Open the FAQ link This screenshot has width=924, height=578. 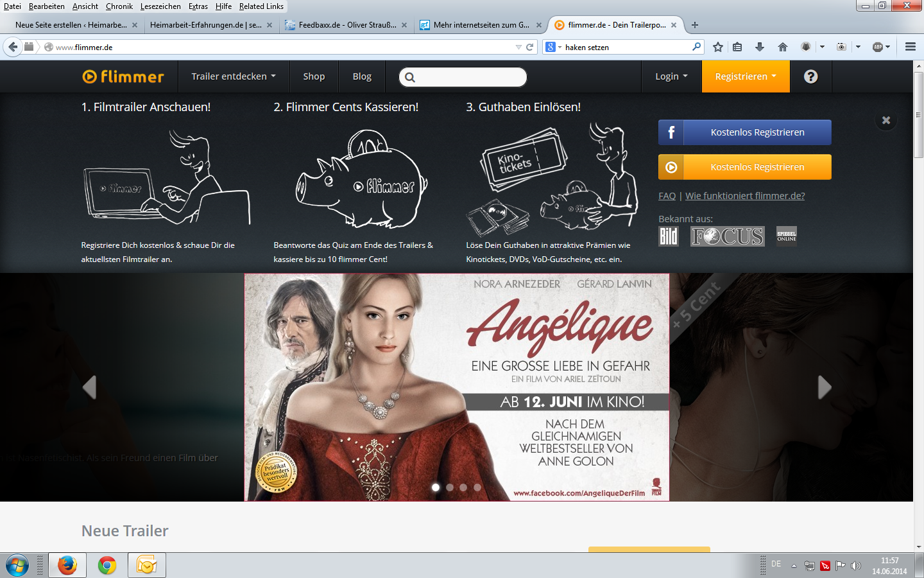[667, 196]
